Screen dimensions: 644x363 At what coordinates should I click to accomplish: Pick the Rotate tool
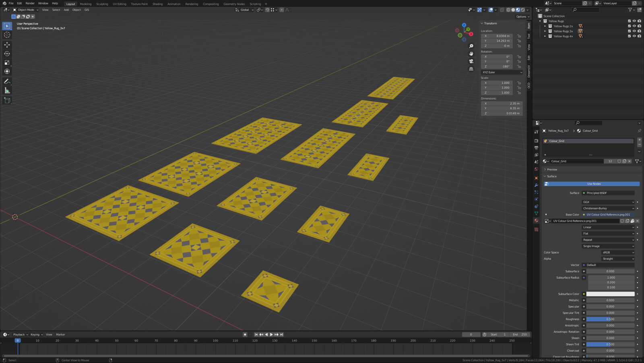click(7, 54)
